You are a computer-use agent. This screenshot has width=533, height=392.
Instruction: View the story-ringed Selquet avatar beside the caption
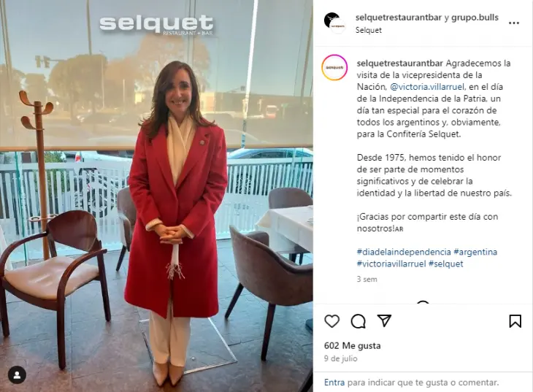pos(334,67)
